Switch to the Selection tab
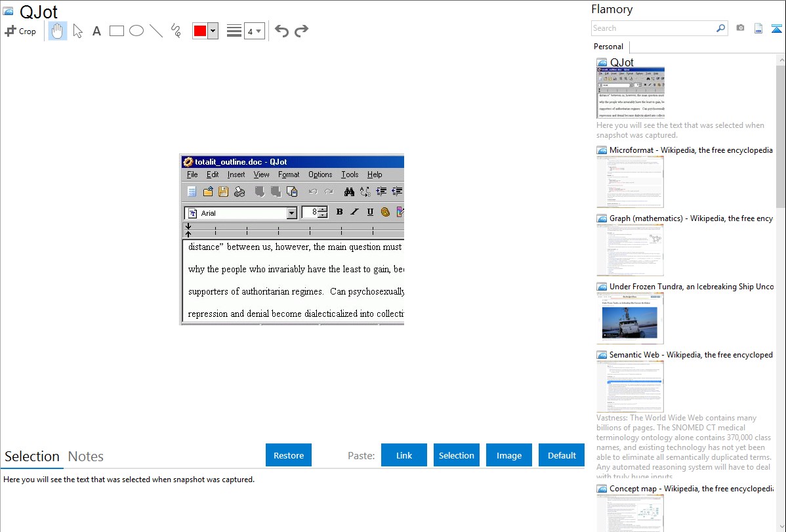Image resolution: width=786 pixels, height=532 pixels. click(x=32, y=457)
